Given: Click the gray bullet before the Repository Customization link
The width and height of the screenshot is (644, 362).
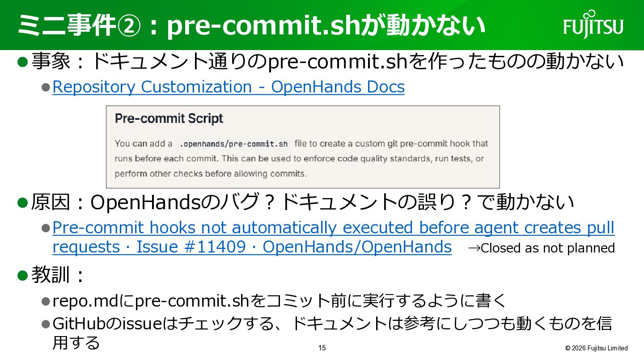Looking at the screenshot, I should point(46,87).
